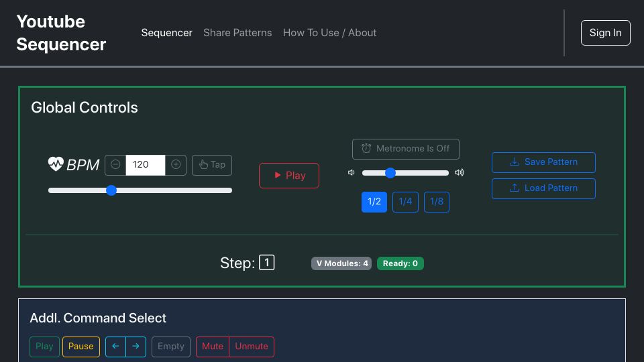This screenshot has width=644, height=362.
Task: Load a saved pattern
Action: click(x=543, y=188)
